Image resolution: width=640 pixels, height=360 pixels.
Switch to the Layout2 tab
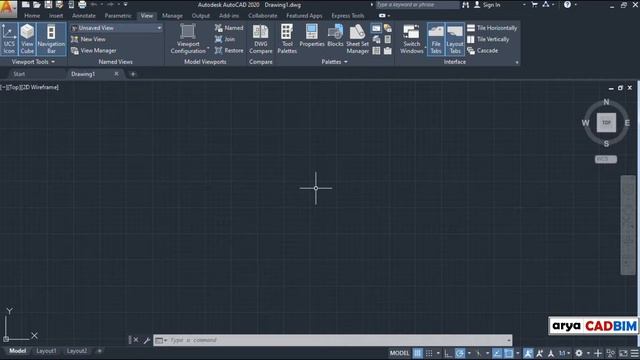(x=77, y=351)
